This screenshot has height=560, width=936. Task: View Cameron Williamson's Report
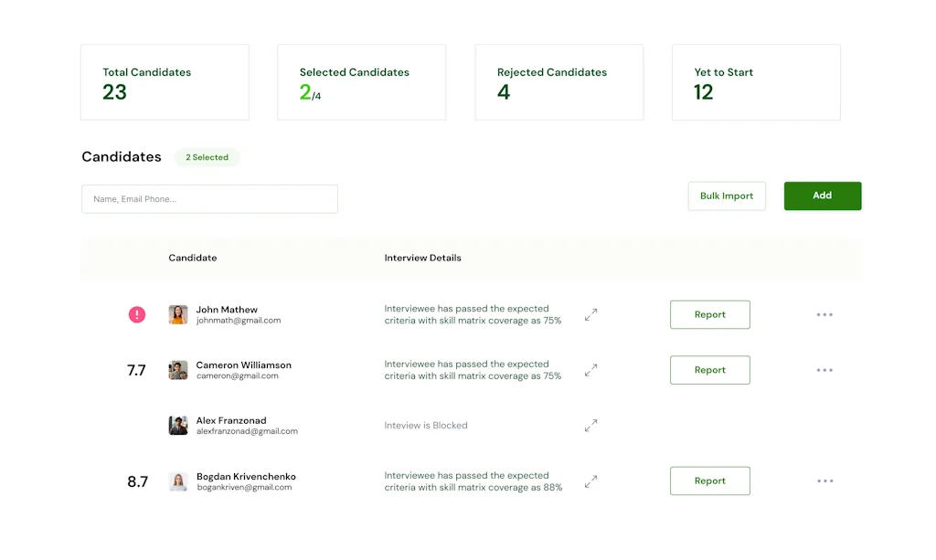709,370
